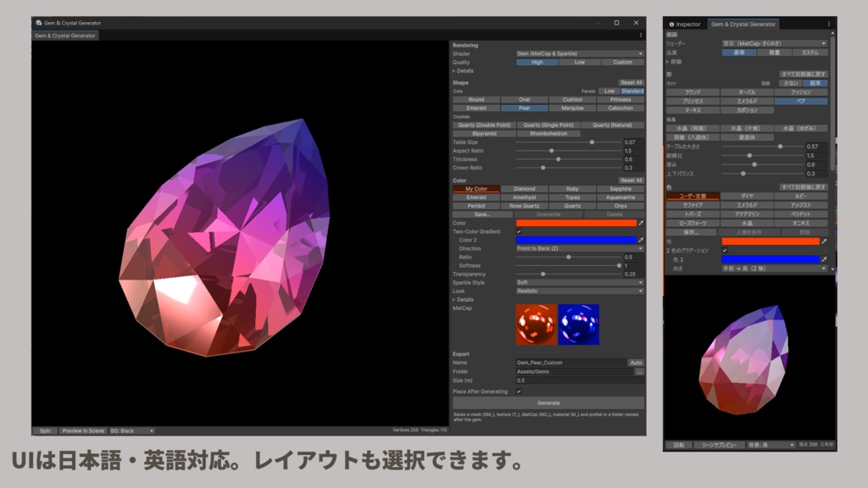Open the 向き dropdown in the Japanese panel
868x488 pixels.
[775, 269]
